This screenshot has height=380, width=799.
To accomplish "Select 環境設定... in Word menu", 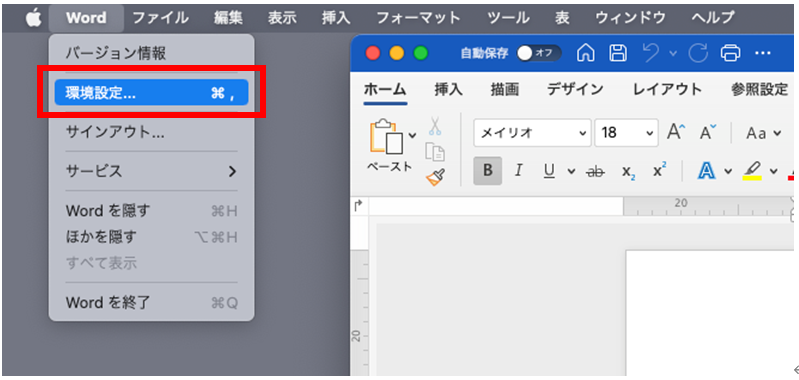I will (151, 93).
